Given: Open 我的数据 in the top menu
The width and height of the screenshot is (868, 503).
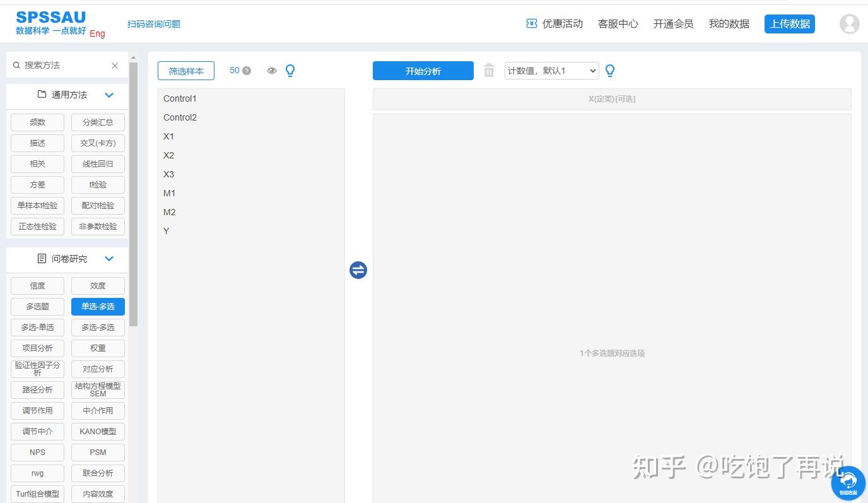Looking at the screenshot, I should click(x=729, y=23).
